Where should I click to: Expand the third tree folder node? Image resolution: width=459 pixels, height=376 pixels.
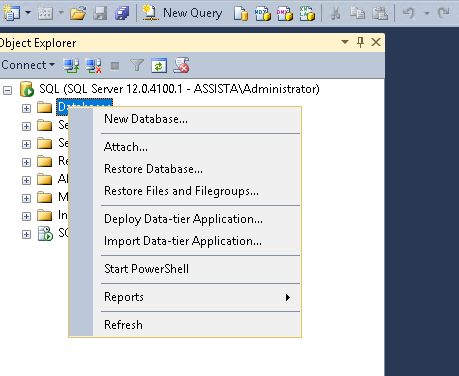click(x=26, y=144)
